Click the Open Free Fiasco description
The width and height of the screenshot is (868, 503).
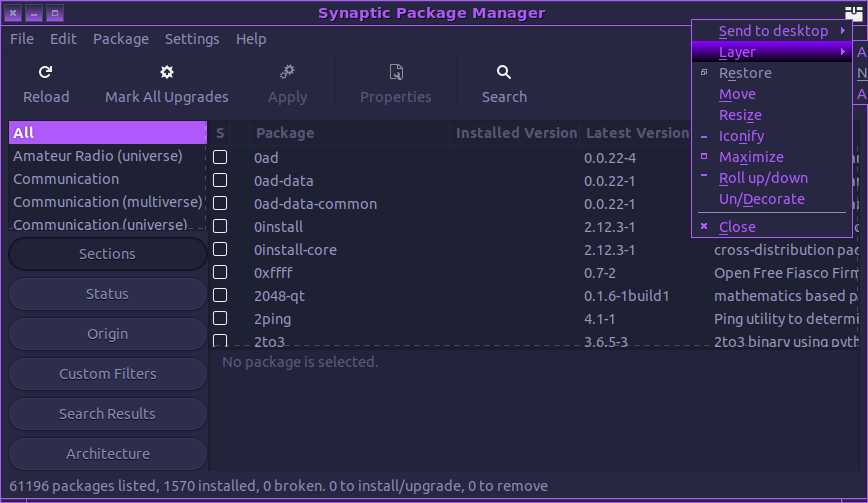click(x=786, y=273)
